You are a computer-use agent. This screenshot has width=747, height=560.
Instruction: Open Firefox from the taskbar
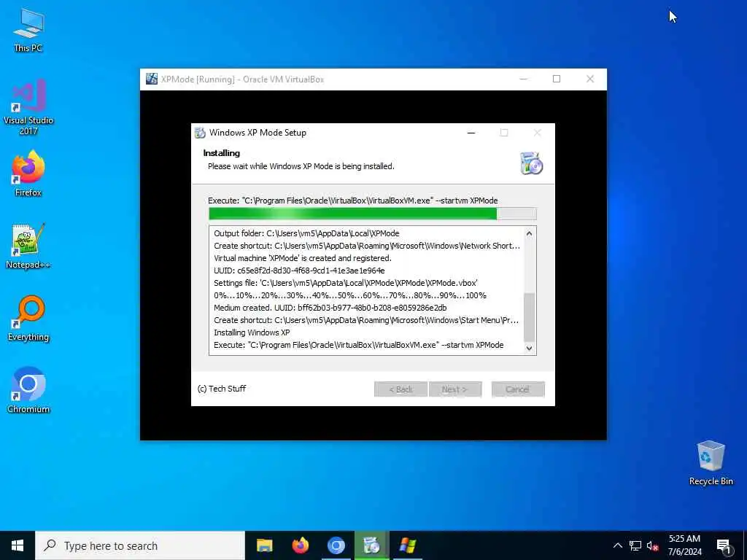coord(300,545)
